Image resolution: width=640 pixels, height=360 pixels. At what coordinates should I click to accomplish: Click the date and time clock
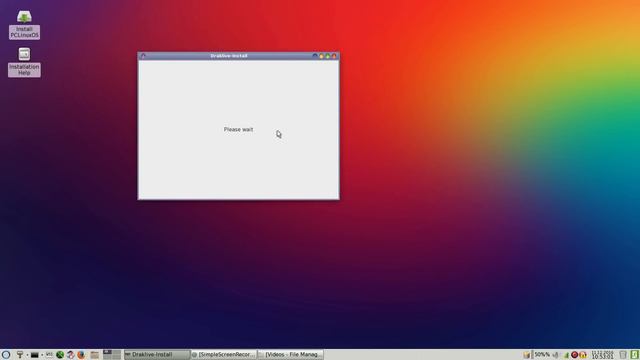(602, 355)
